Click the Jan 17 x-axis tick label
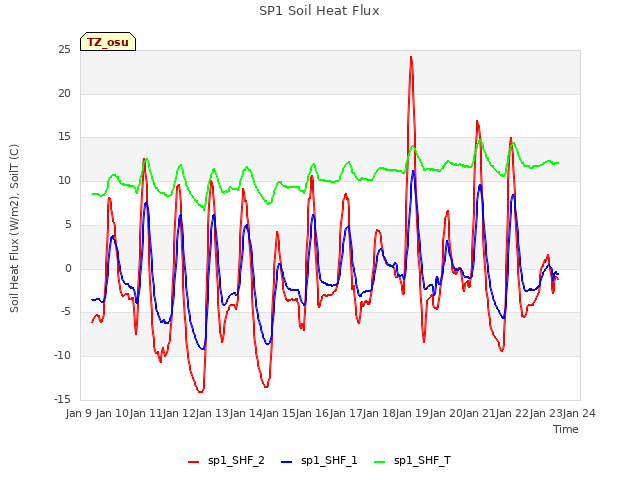Image resolution: width=640 pixels, height=480 pixels. (346, 413)
